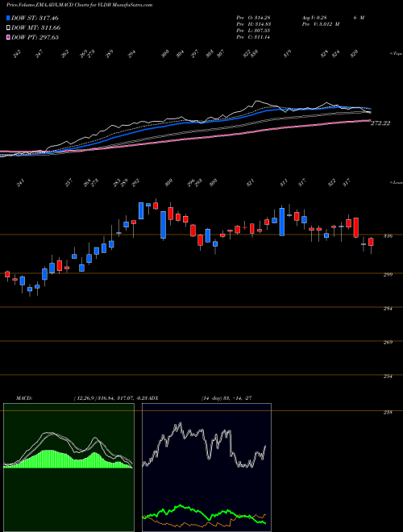
Task: Select the DOW MT: 311.66 label
Action: 36,27
